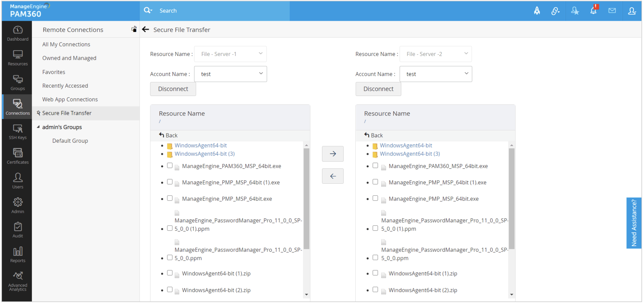Screen dimensions: 644x304
Task: Check ManageEngine_PAM360_MSP_64bit.exe in left panel
Action: (x=170, y=165)
